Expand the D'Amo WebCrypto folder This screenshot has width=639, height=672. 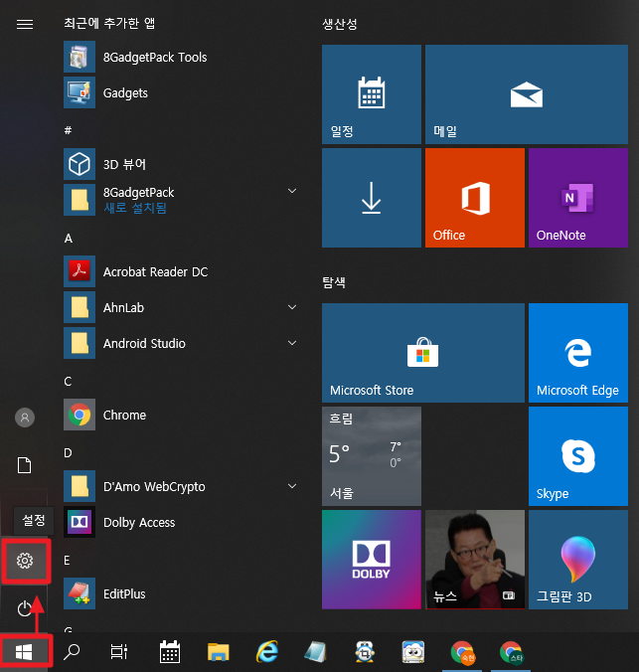(x=180, y=486)
